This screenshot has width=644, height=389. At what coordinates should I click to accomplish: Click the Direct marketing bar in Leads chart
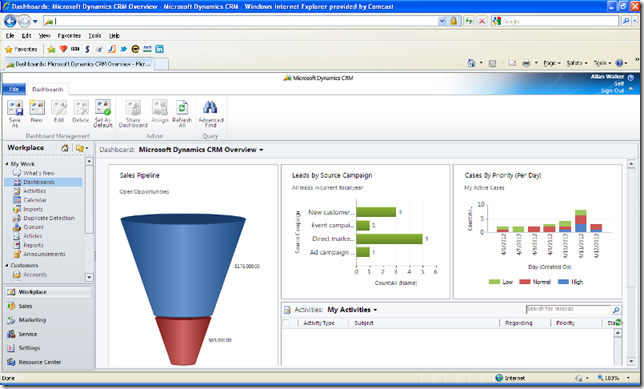point(389,239)
